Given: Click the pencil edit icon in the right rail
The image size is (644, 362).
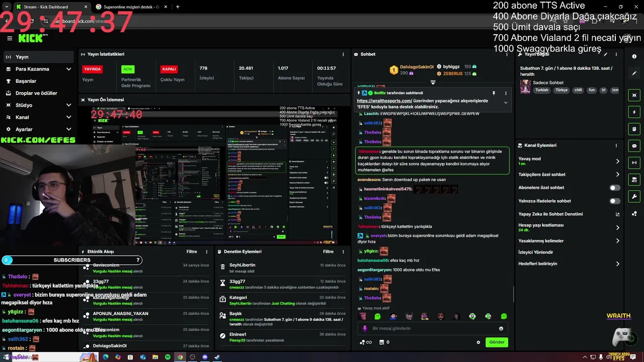Looking at the screenshot, I should click(634, 73).
